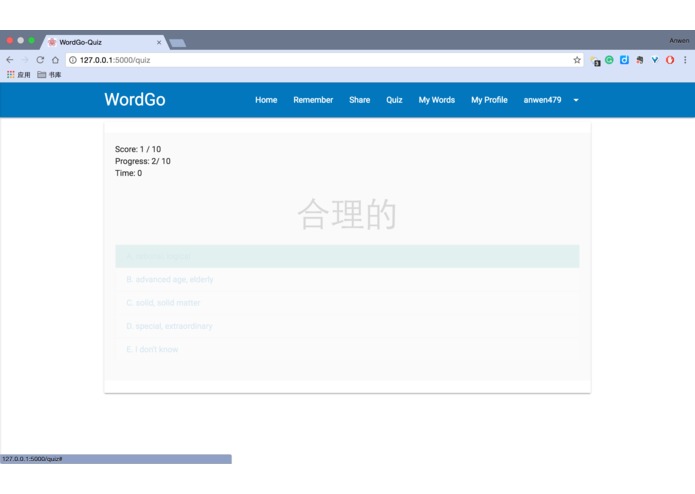Click the blue d extension icon
This screenshot has width=695, height=494.
coord(625,60)
